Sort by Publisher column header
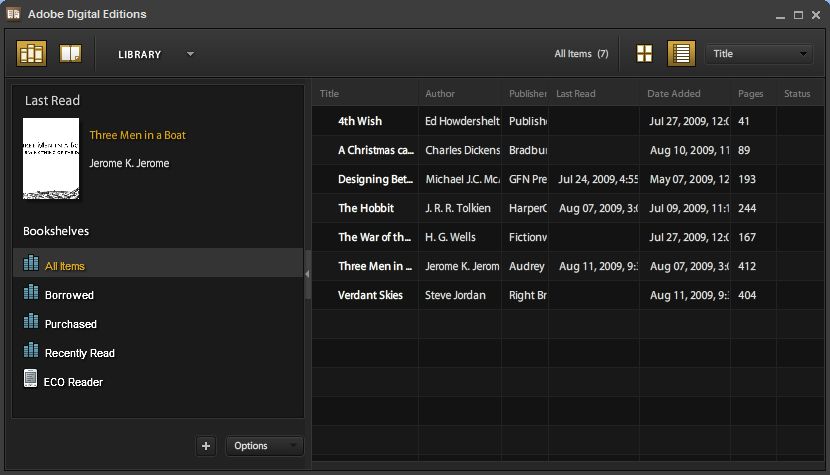 coord(525,94)
